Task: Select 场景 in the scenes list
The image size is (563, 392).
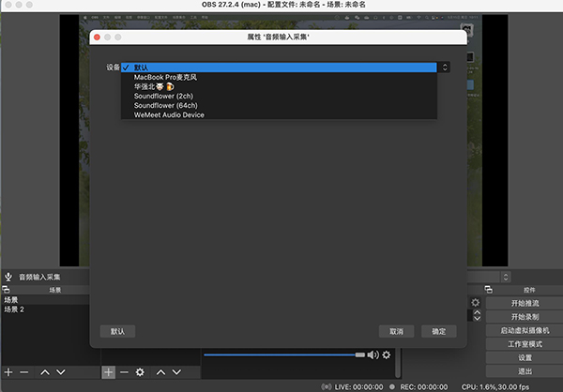Action: pos(45,300)
